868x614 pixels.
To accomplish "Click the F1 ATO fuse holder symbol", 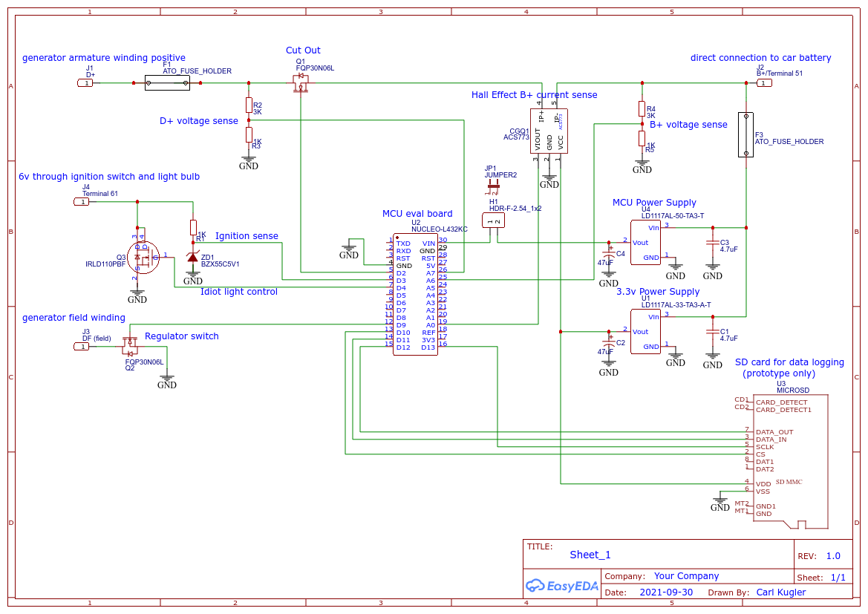I will [167, 83].
